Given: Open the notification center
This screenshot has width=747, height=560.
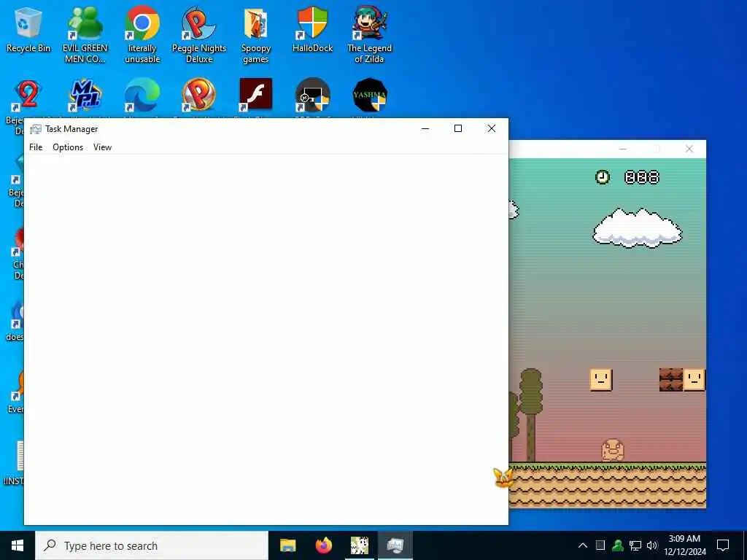Looking at the screenshot, I should [x=723, y=545].
